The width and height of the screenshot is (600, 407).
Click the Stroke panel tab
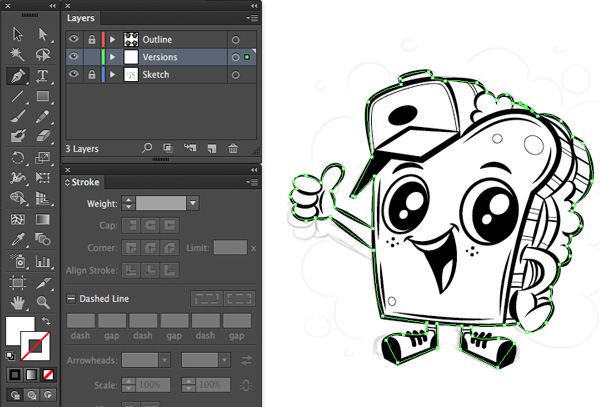(x=85, y=182)
